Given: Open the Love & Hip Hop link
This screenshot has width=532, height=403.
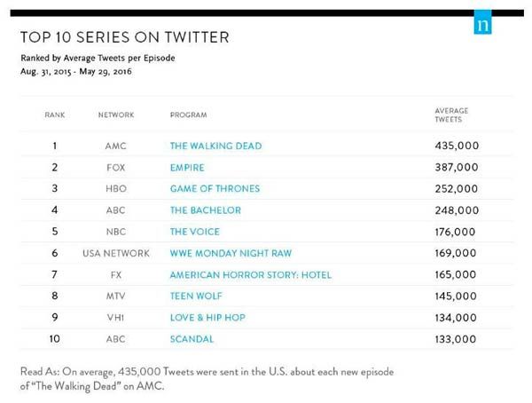Looking at the screenshot, I should pyautogui.click(x=207, y=318).
